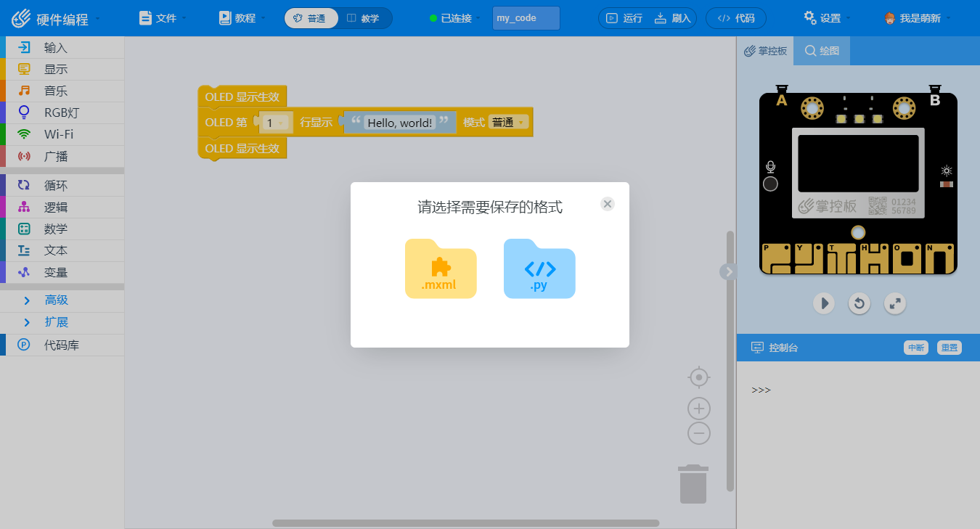This screenshot has height=529, width=980.
Task: Open the OLED row number dropdown
Action: (x=277, y=123)
